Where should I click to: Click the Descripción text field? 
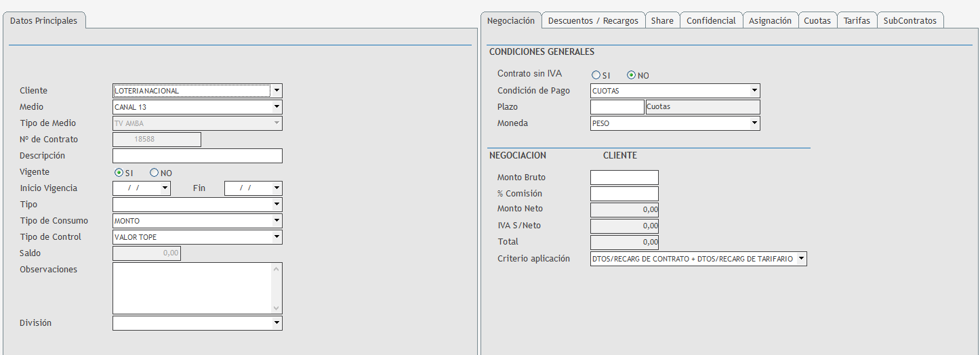pyautogui.click(x=197, y=156)
